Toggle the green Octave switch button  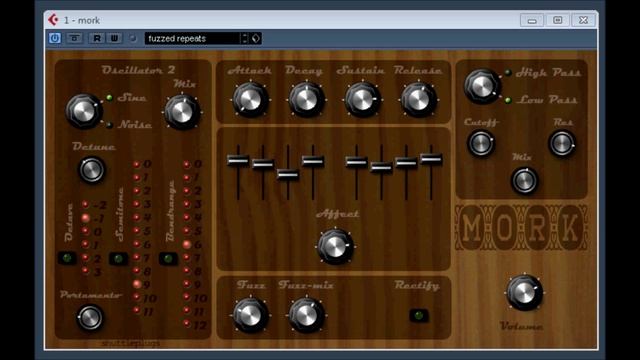click(x=67, y=258)
